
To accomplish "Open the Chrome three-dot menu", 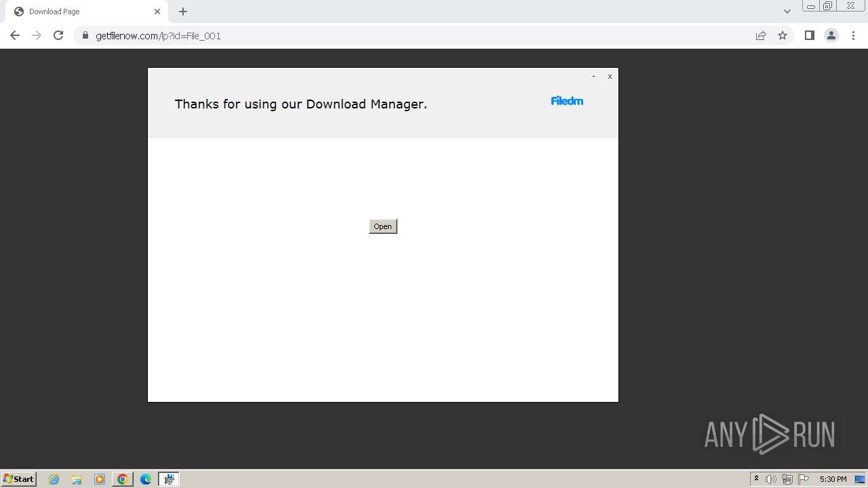I will click(x=853, y=35).
